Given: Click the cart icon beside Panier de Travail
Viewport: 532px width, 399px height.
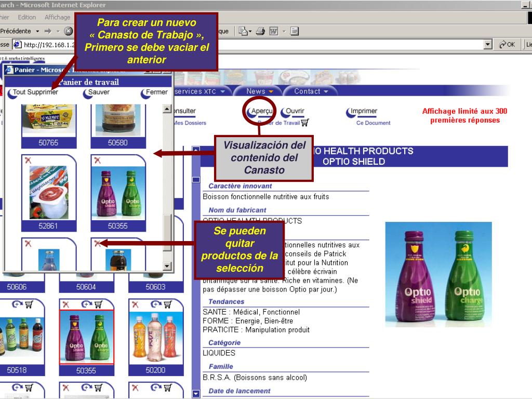Looking at the screenshot, I should (x=304, y=123).
